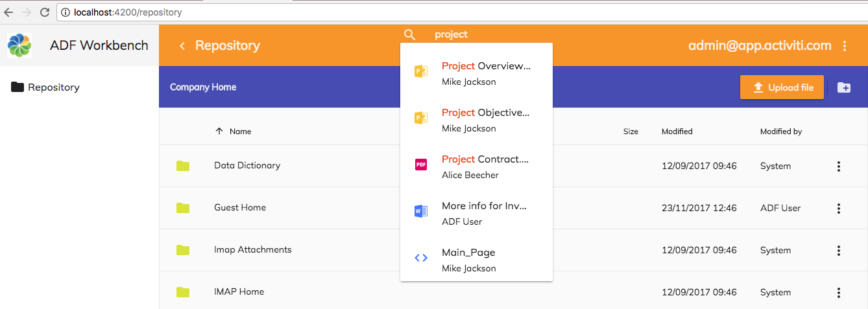Open actions menu for Guest Home row
The height and width of the screenshot is (309, 868).
point(838,209)
